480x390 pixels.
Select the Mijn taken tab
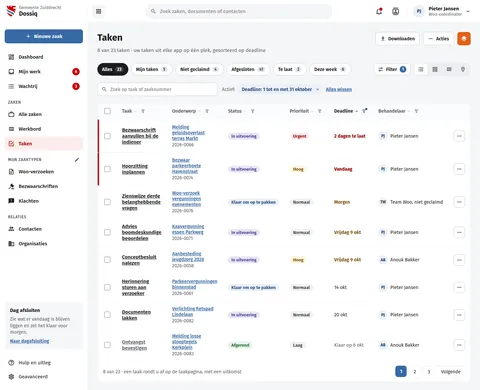[x=152, y=69]
